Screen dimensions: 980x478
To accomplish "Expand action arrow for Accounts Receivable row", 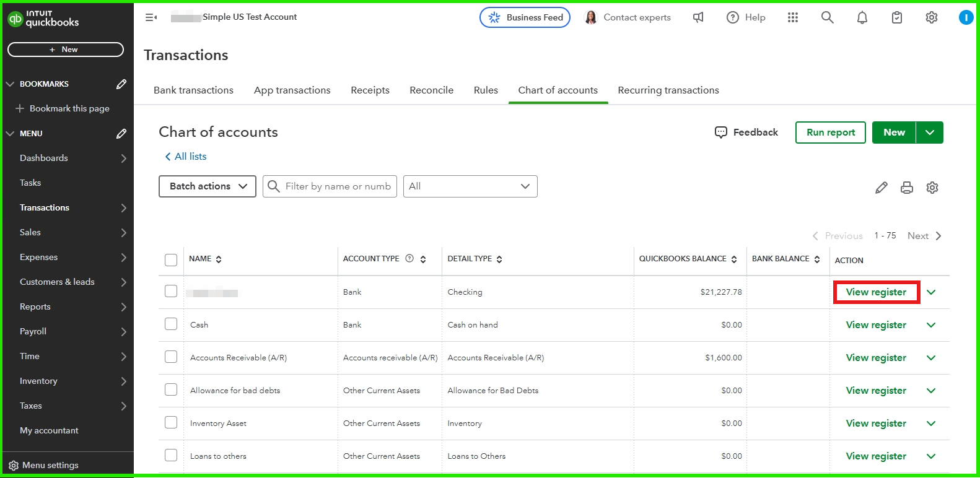I will [x=931, y=358].
